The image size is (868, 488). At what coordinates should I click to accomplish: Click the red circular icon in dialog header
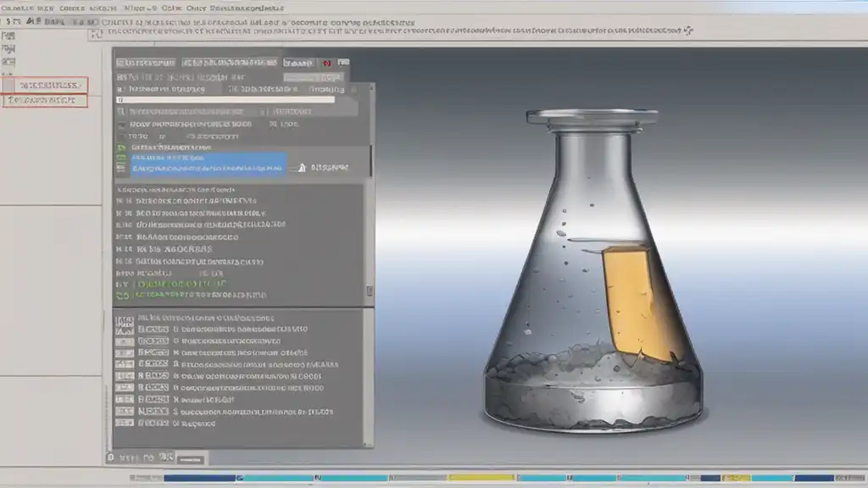pyautogui.click(x=326, y=63)
